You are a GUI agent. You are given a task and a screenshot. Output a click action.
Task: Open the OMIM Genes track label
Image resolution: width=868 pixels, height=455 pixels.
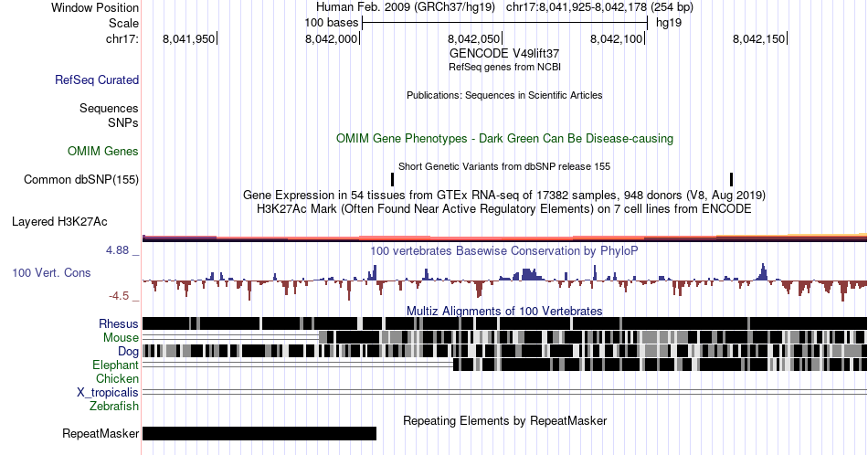coord(103,151)
